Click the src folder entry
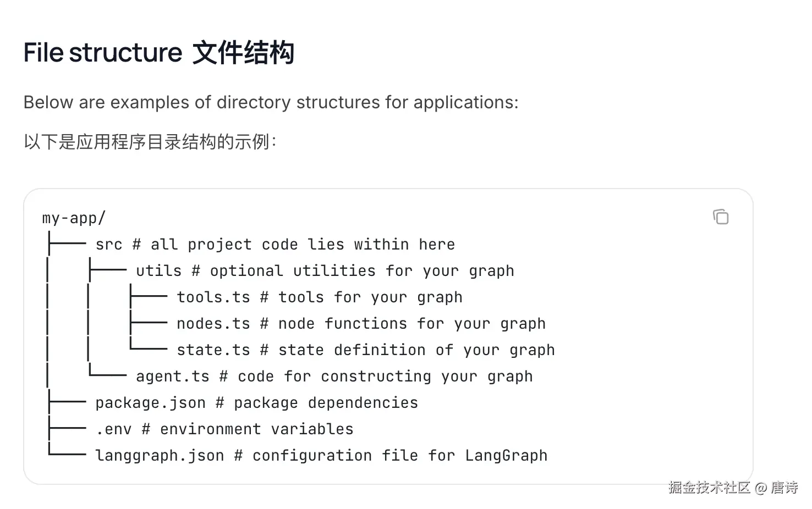Image resolution: width=812 pixels, height=509 pixels. (x=109, y=245)
